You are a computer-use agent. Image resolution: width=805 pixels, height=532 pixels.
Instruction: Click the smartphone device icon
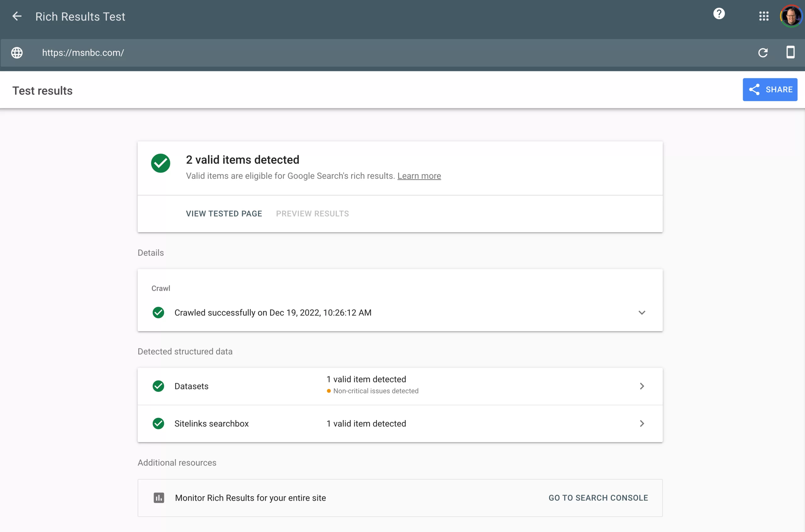(x=791, y=52)
